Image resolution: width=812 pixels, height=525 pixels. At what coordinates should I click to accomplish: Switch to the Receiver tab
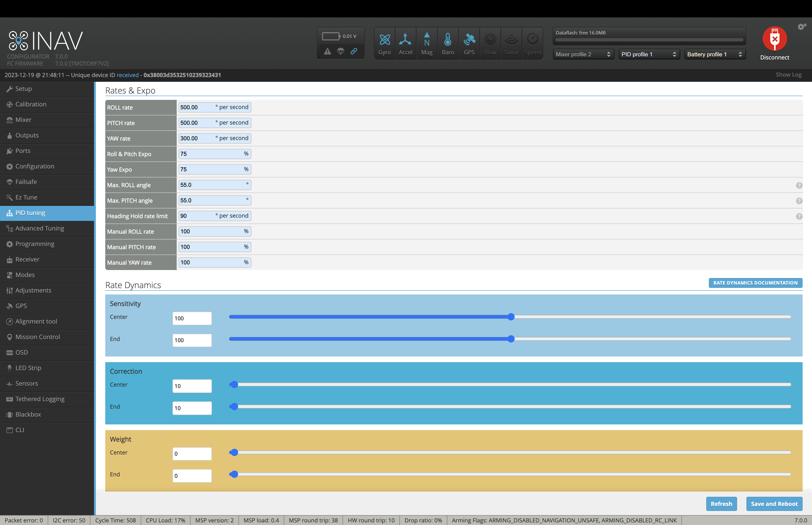(x=27, y=259)
